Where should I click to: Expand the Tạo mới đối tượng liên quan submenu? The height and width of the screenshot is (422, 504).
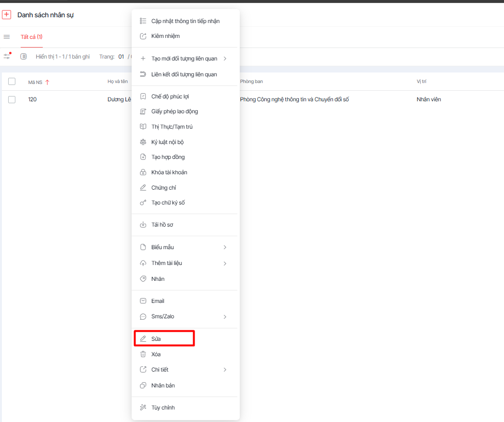tap(225, 59)
